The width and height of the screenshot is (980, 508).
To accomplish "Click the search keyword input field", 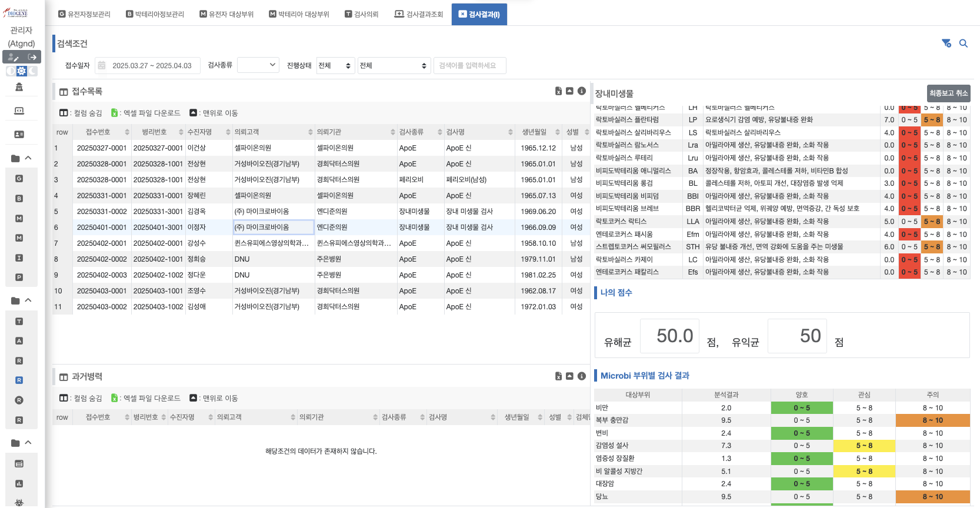I will (x=469, y=66).
